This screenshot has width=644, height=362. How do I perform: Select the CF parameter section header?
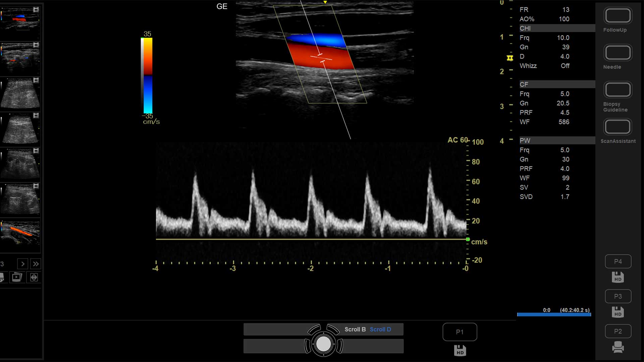point(557,84)
